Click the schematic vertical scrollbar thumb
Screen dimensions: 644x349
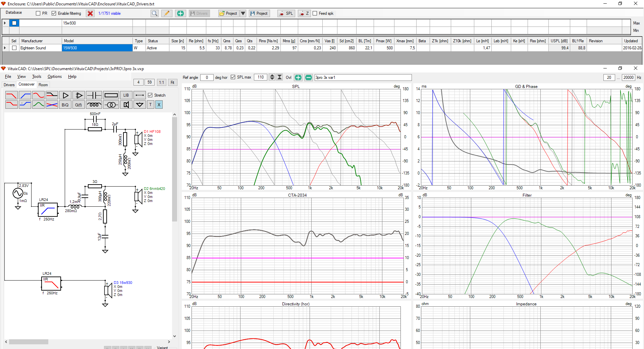(x=174, y=169)
